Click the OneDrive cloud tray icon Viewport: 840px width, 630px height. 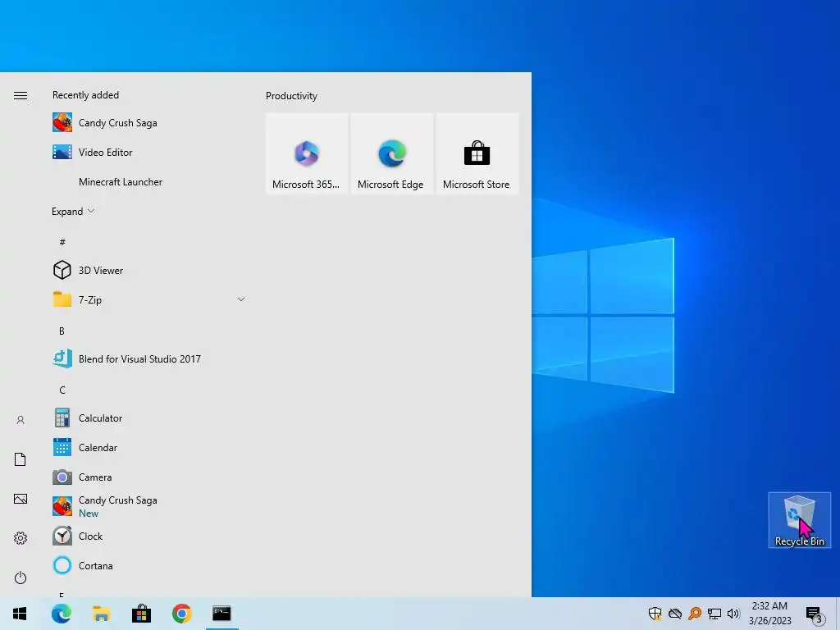coord(675,614)
